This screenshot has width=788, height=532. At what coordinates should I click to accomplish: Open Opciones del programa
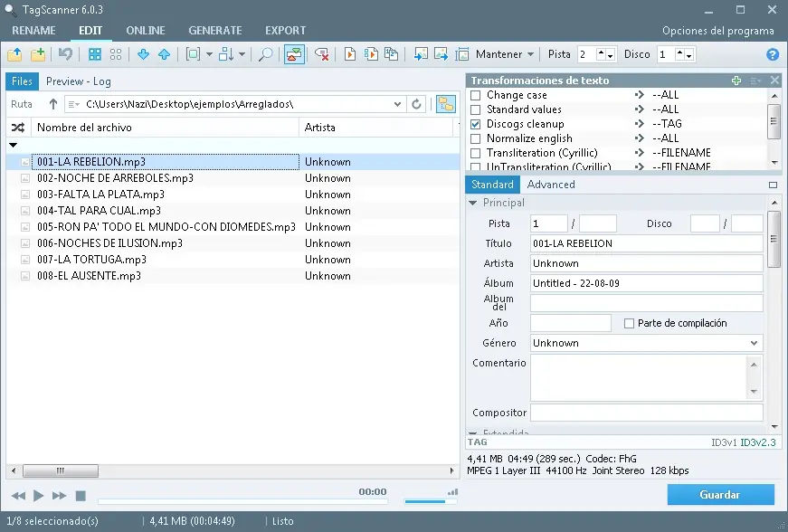tap(718, 31)
